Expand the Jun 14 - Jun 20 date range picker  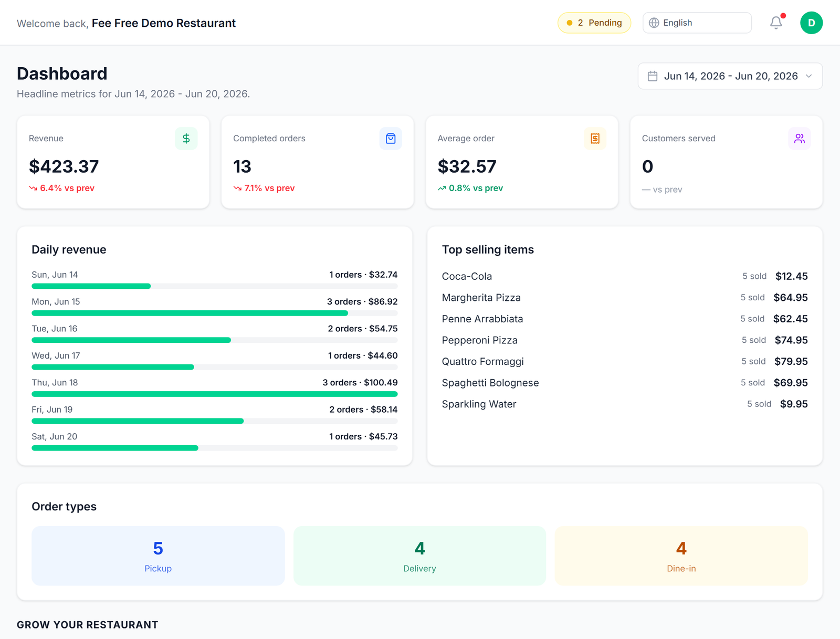(730, 76)
